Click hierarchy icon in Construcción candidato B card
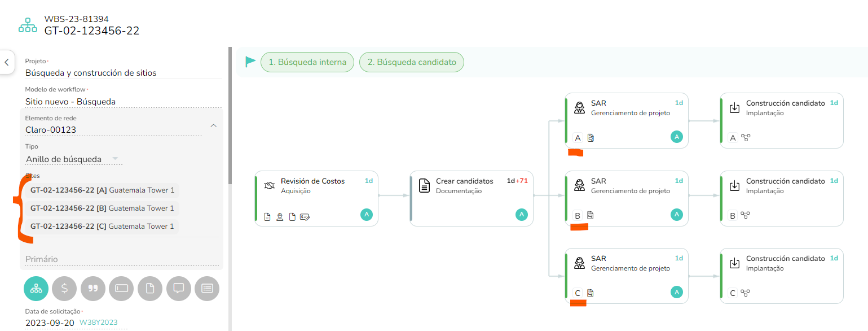 (x=746, y=215)
